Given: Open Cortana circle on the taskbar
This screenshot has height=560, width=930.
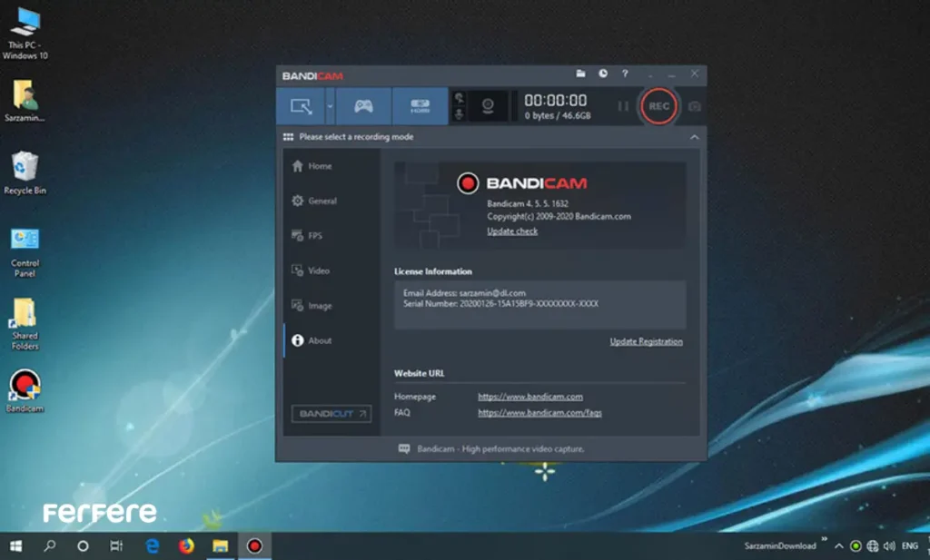Looking at the screenshot, I should click(x=83, y=545).
